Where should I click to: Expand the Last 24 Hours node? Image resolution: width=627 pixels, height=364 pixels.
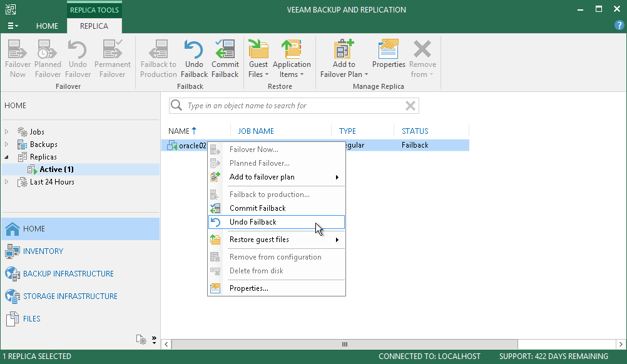pos(6,182)
